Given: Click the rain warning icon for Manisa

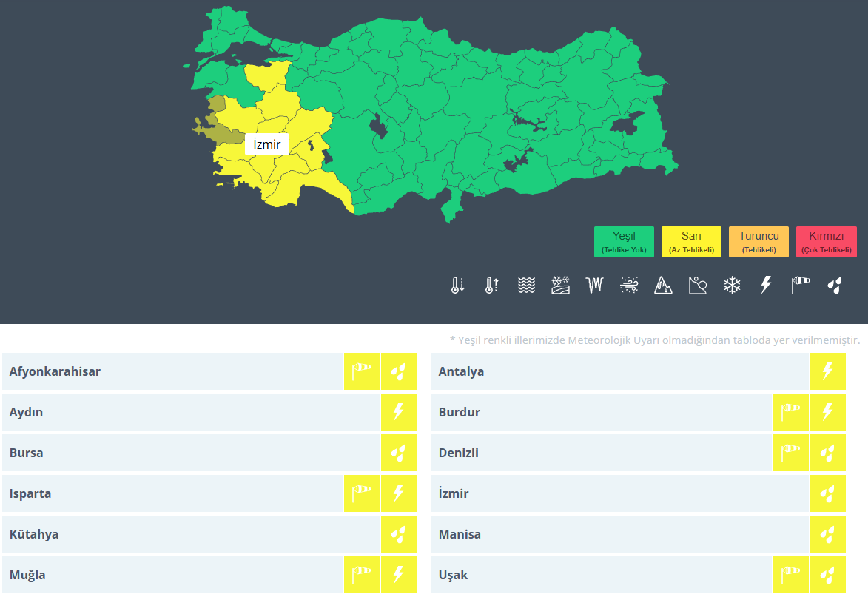Looking at the screenshot, I should (827, 534).
